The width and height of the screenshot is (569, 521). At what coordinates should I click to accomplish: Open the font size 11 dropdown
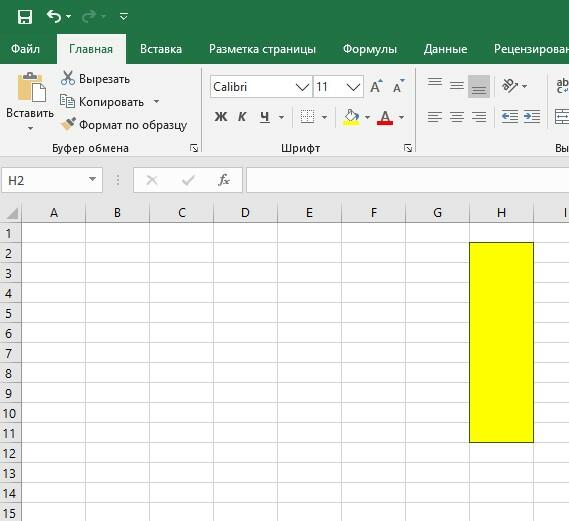[x=353, y=87]
